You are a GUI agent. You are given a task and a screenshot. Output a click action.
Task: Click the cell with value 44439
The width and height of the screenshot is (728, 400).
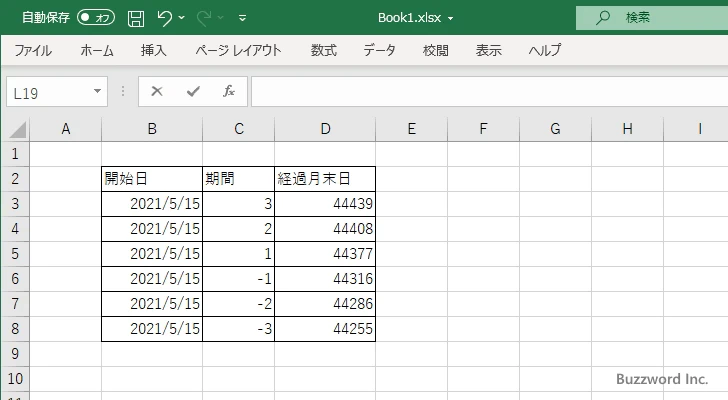(325, 204)
